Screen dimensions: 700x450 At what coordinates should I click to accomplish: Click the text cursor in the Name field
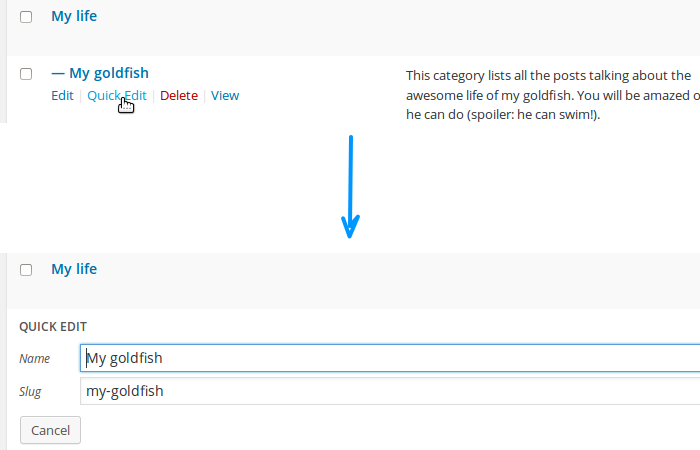(x=86, y=359)
